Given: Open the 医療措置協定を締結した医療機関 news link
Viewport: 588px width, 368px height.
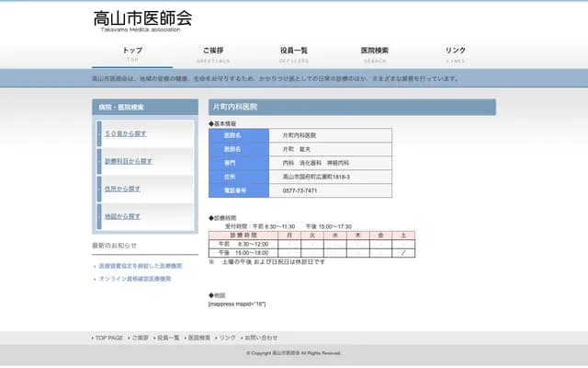Looking at the screenshot, I should point(140,266).
